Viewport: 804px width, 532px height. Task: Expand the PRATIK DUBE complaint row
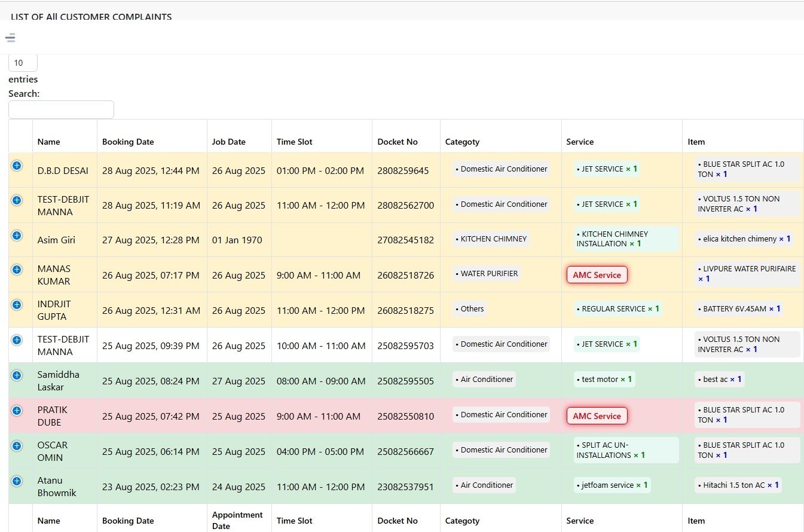[x=17, y=411]
